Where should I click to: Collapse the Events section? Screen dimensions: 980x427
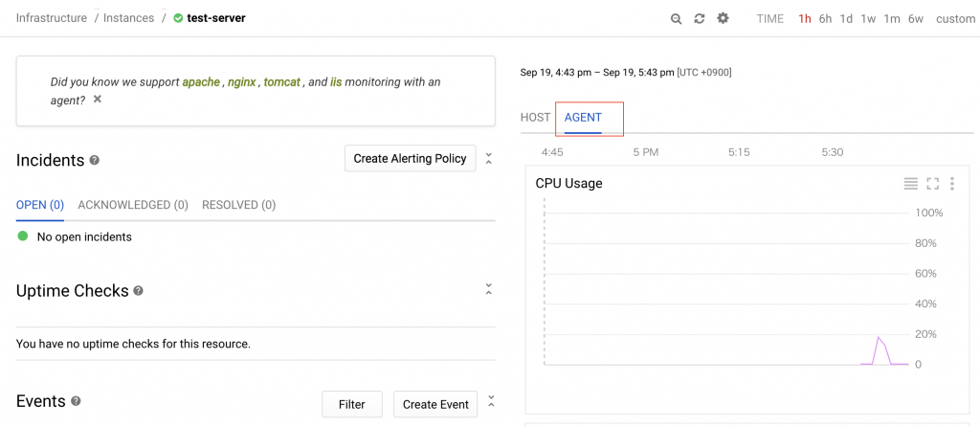coord(488,400)
